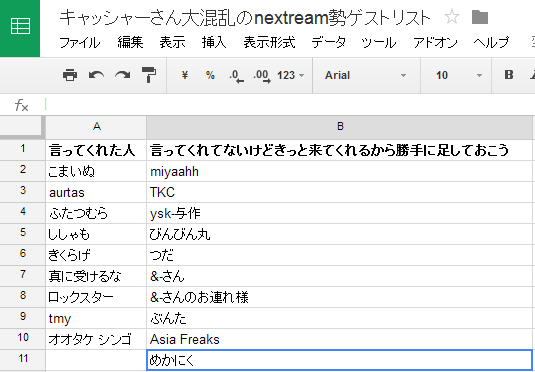Select cell miyaahh
Screen dimensions: 535x372
[339, 171]
